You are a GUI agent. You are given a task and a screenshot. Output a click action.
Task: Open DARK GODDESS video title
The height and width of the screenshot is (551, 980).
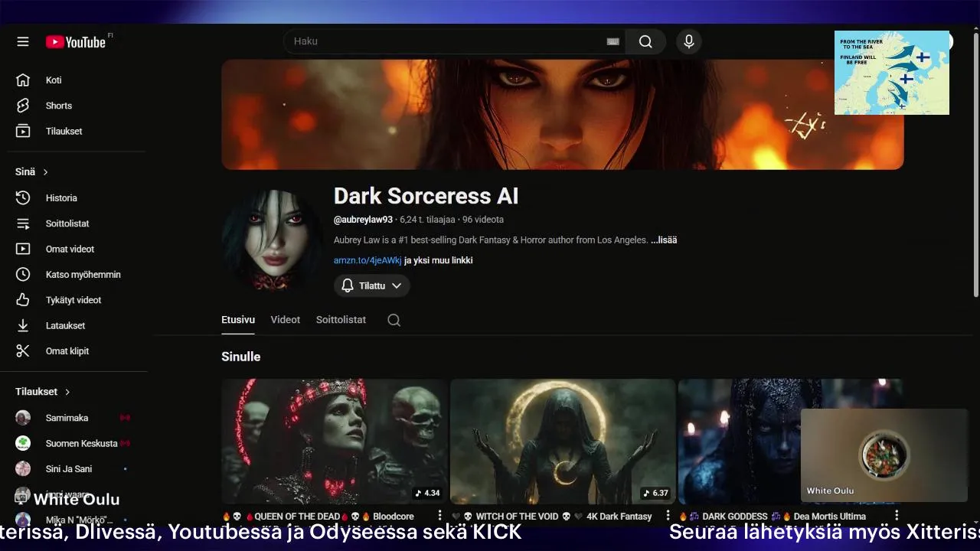click(773, 517)
